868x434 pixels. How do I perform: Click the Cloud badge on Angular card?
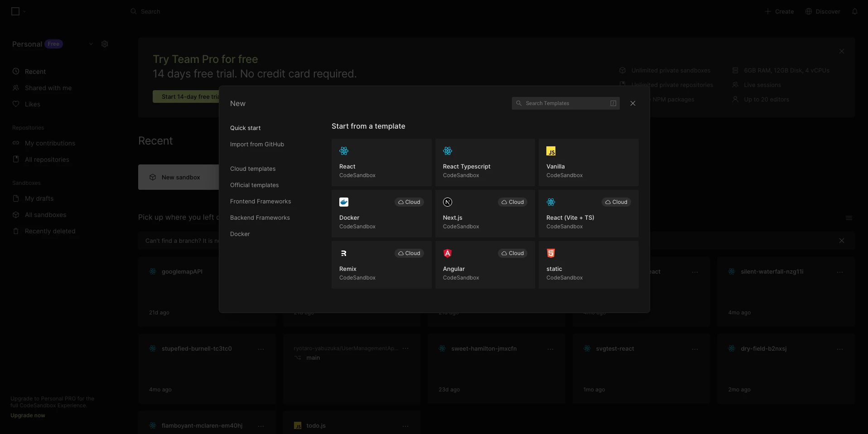[513, 253]
